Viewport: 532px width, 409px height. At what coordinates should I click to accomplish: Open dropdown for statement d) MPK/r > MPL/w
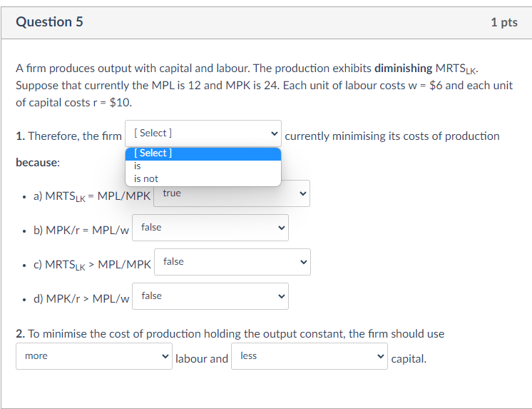[210, 296]
